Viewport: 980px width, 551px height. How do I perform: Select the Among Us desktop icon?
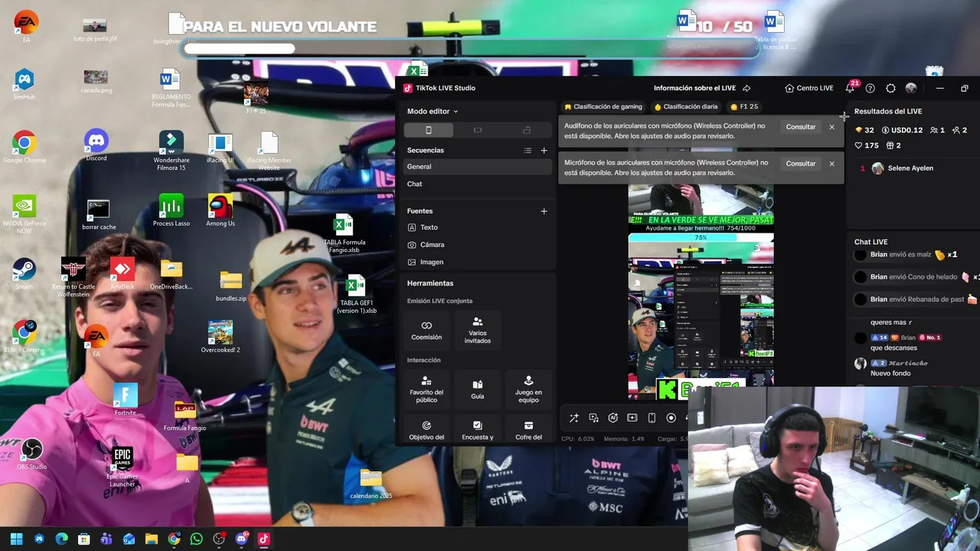[220, 210]
